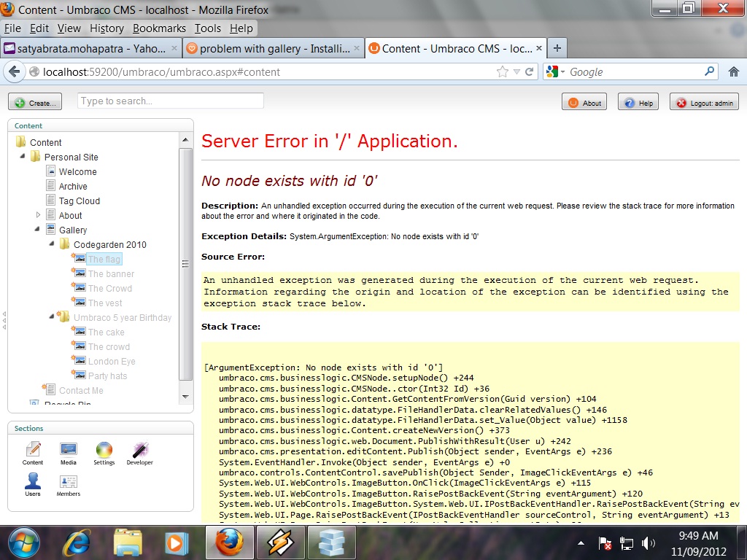Open The cake image node
Image resolution: width=747 pixels, height=560 pixels.
107,332
